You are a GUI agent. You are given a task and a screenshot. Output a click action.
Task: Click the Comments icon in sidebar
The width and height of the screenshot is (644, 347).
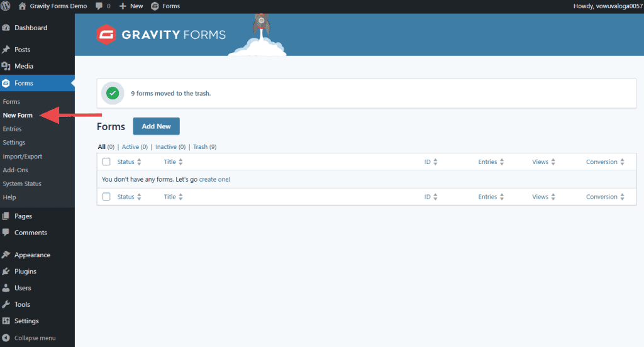[6, 233]
